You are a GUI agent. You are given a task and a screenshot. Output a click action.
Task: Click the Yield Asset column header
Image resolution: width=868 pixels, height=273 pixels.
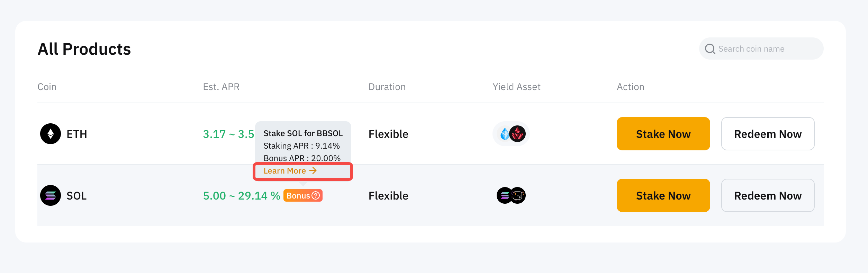(516, 87)
